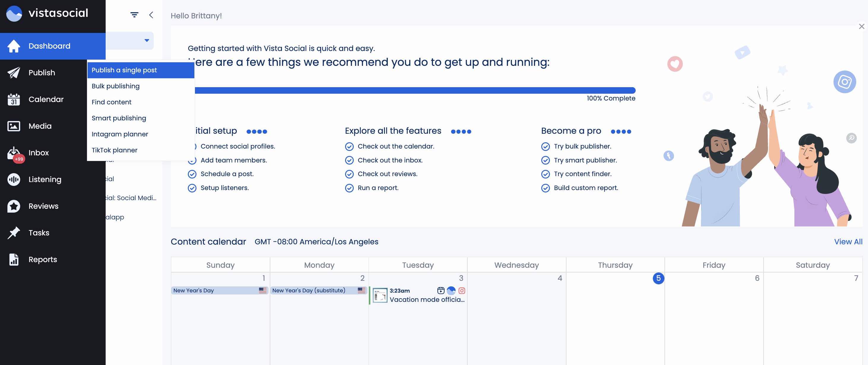Select 'Publish a single post' menu item
Screen dimensions: 868x365
[124, 70]
